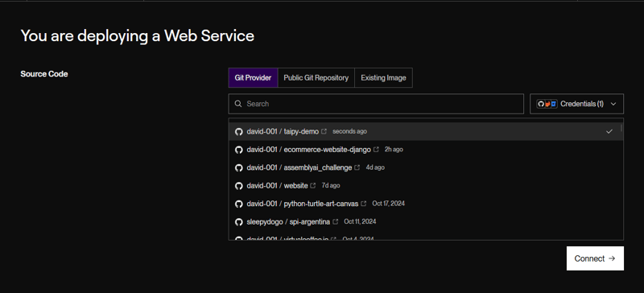
Task: Select the Git Provider tab
Action: point(253,77)
